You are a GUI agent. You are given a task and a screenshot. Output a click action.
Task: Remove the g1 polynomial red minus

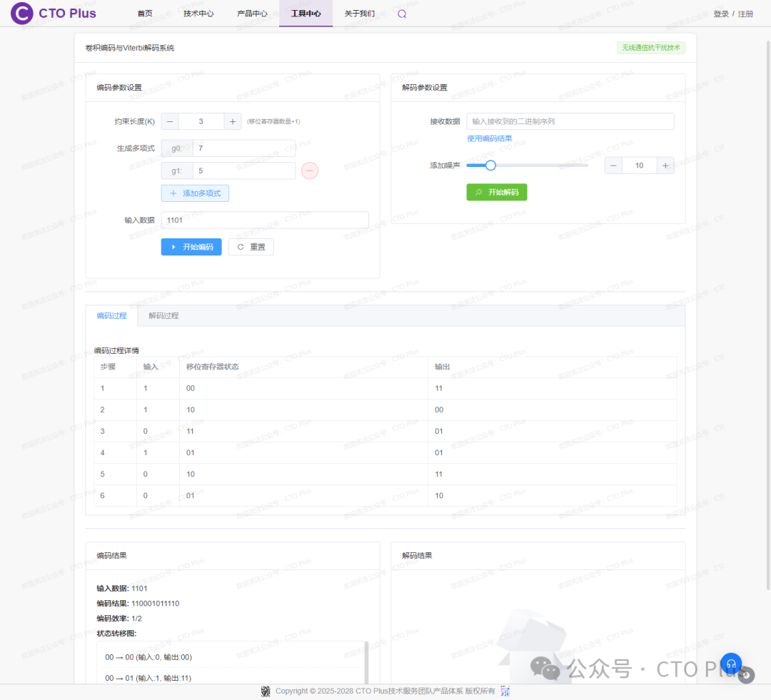[309, 171]
